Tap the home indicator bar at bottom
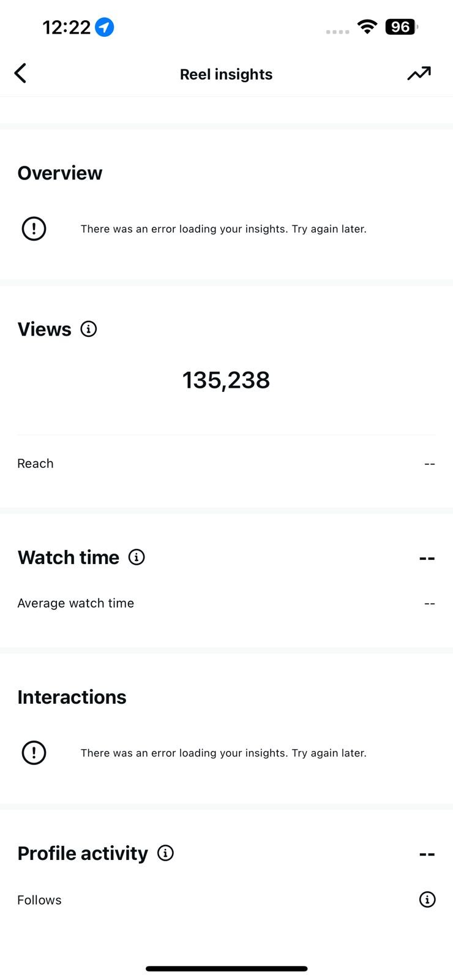The height and width of the screenshot is (980, 453). 226,968
